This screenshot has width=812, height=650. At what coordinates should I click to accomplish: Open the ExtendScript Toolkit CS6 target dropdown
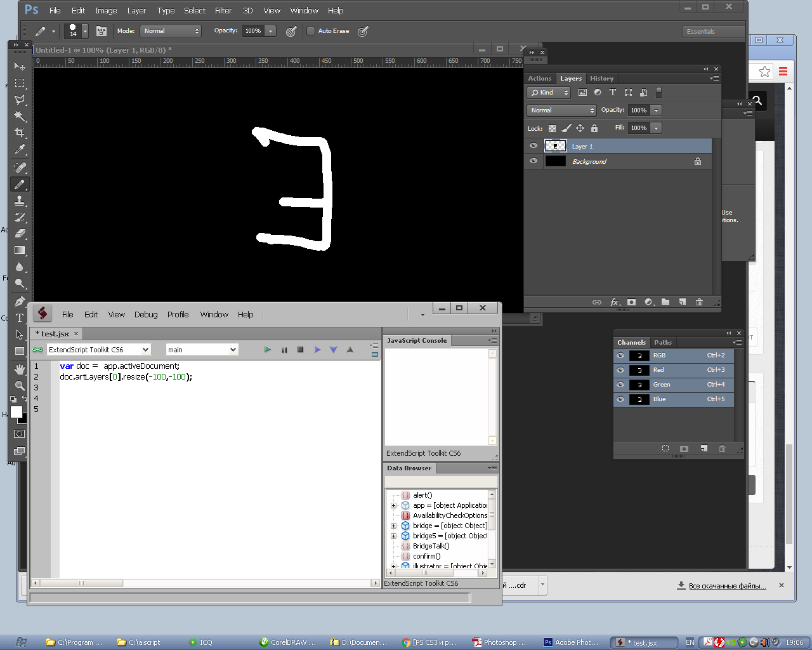(98, 350)
